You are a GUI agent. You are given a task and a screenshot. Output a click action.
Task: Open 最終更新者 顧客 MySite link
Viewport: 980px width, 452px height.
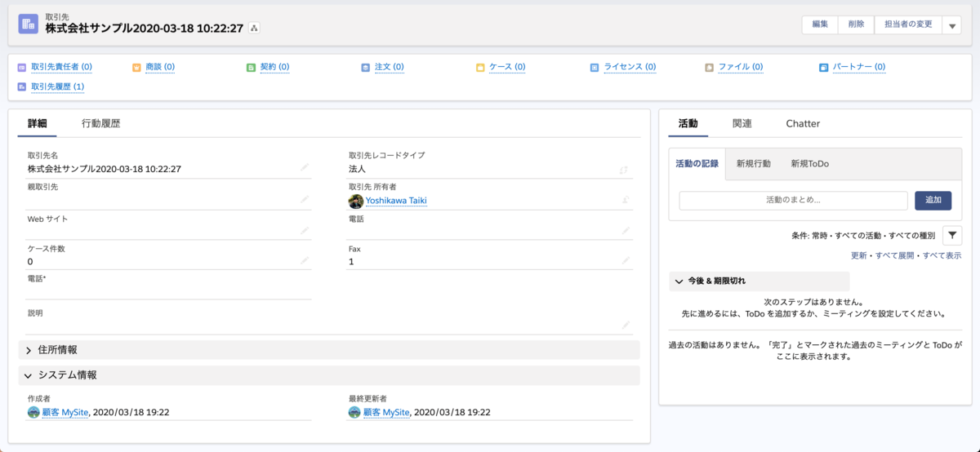click(386, 413)
